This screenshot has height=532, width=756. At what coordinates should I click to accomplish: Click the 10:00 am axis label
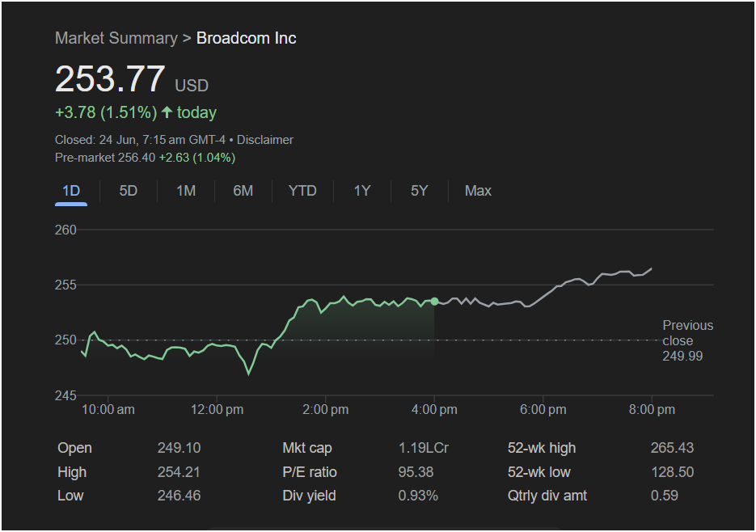[x=108, y=410]
